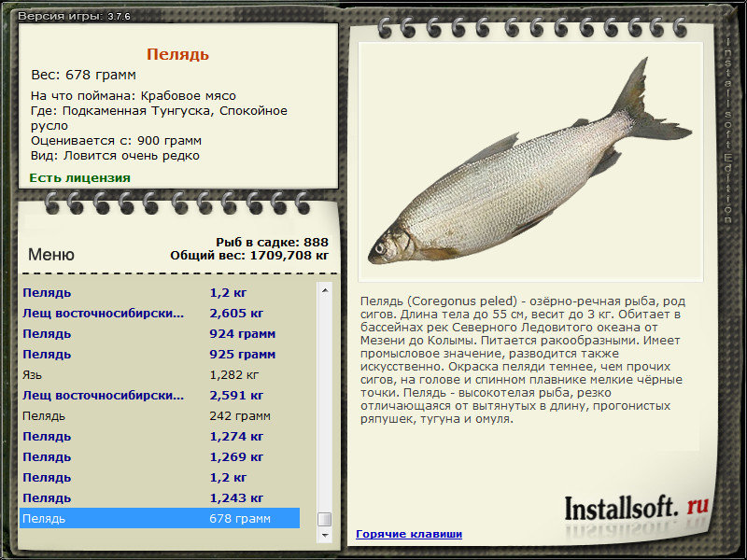Screen dimensions: 747x560
Task: Click the Рыб в садке: 888 counter
Action: tap(272, 242)
